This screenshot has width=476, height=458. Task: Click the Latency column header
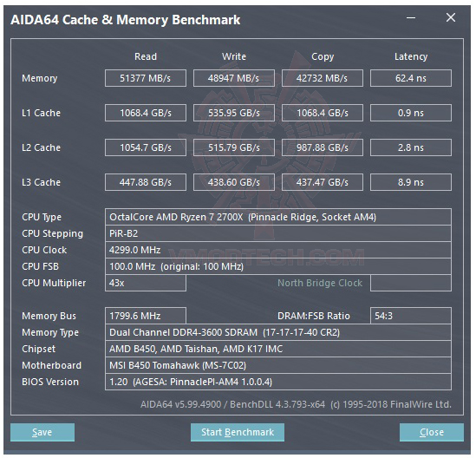[x=411, y=56]
